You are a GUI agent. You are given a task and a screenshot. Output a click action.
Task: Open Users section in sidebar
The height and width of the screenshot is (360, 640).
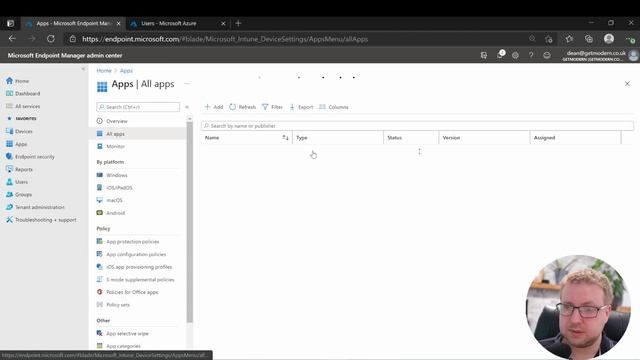tap(17, 182)
